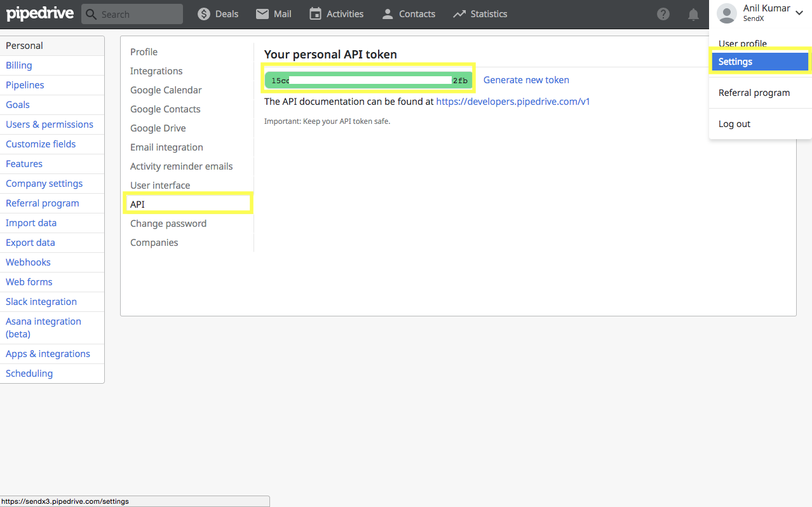Collapse the user menu chevron
The height and width of the screenshot is (507, 812).
[799, 13]
